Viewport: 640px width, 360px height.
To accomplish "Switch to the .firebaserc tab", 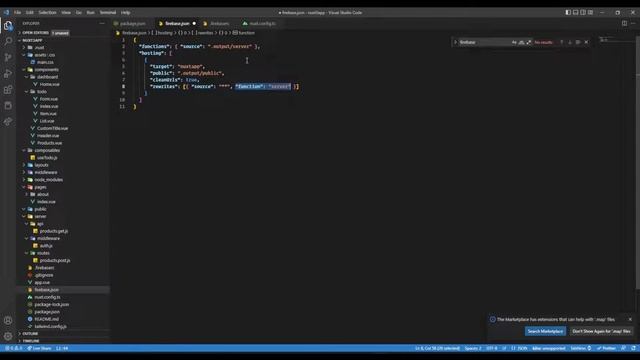I will point(219,24).
